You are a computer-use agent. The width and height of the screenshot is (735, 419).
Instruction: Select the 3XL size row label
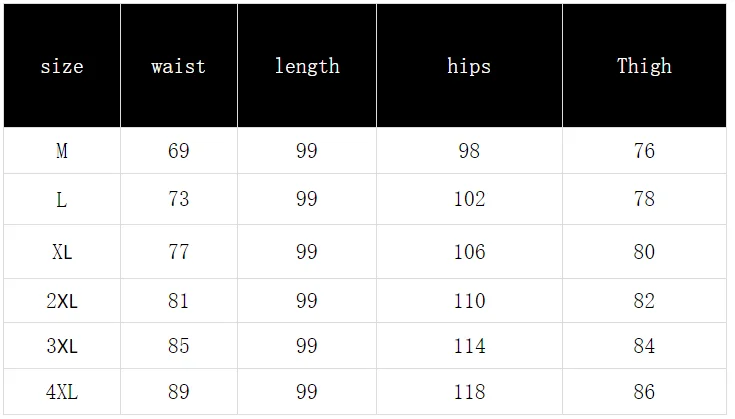tap(62, 346)
